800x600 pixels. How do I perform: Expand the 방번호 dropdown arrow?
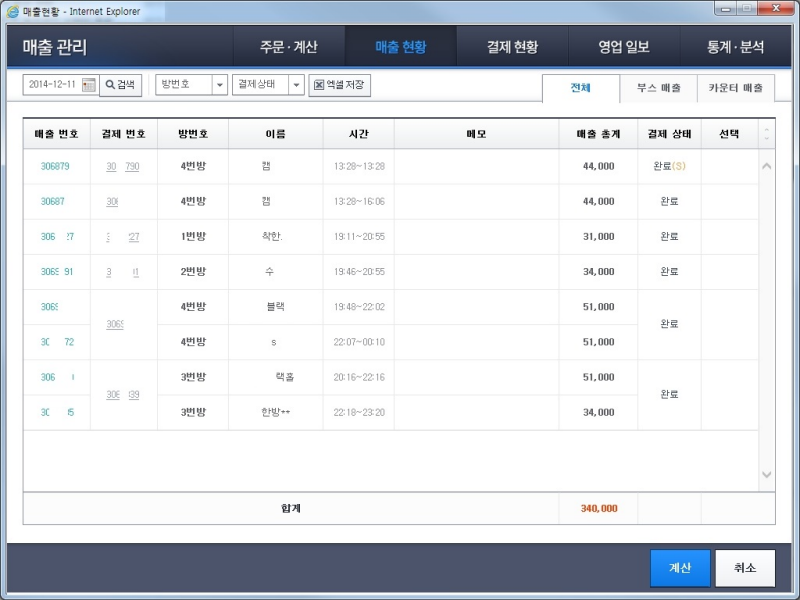pos(221,84)
